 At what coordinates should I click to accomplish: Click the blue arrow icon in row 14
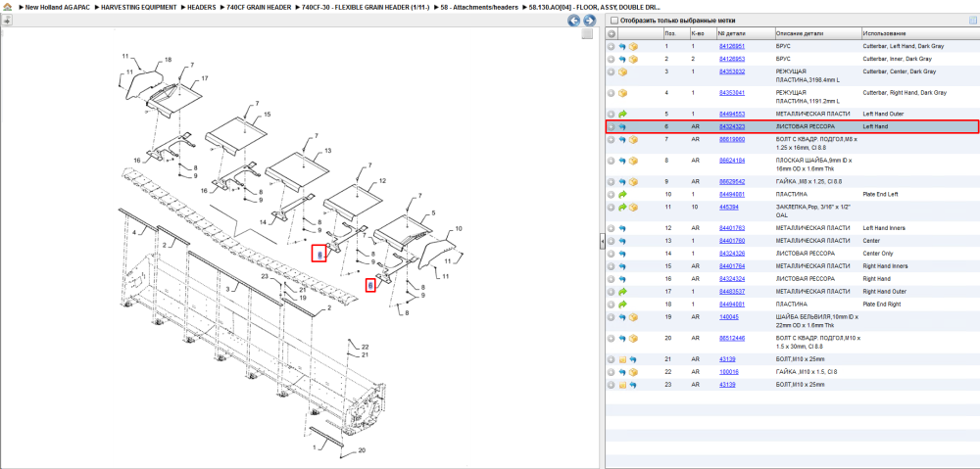click(622, 254)
